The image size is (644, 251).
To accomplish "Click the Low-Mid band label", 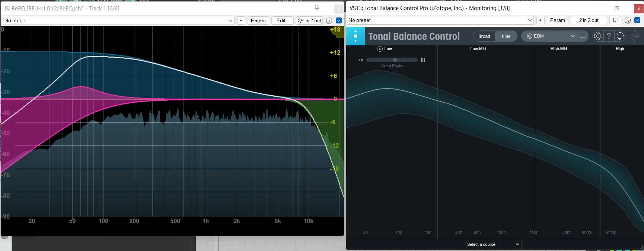I will click(478, 49).
